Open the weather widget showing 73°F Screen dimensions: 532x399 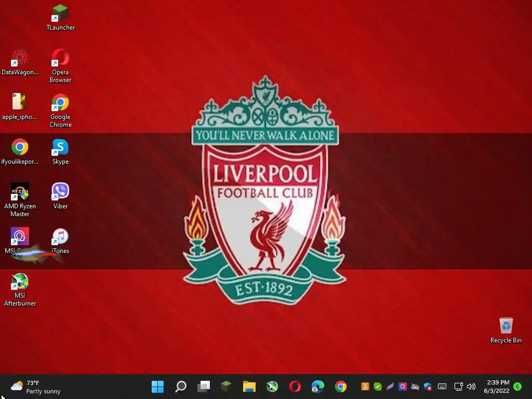(36, 387)
